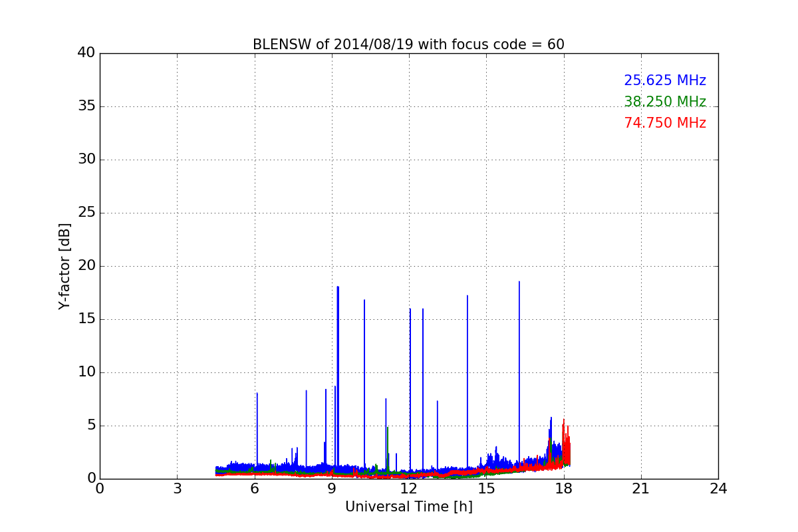Click the y-axis tick label 10
798x532 pixels.
(x=86, y=372)
